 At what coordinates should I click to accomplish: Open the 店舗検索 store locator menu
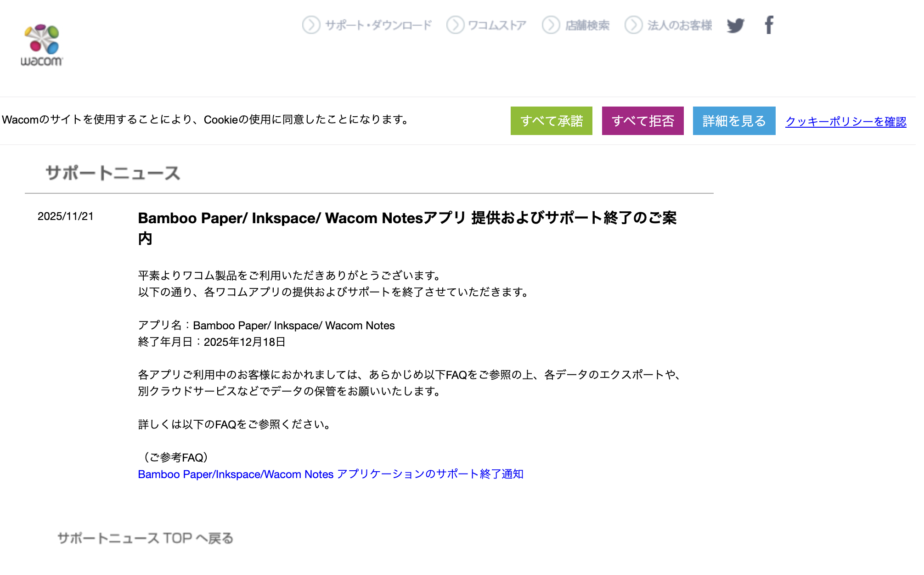[x=588, y=26]
